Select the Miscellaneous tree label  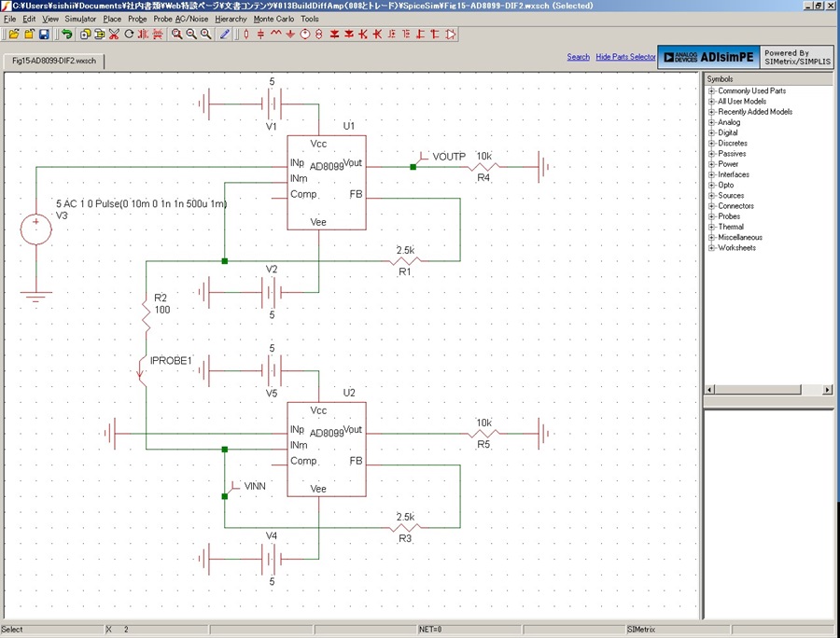pyautogui.click(x=740, y=237)
